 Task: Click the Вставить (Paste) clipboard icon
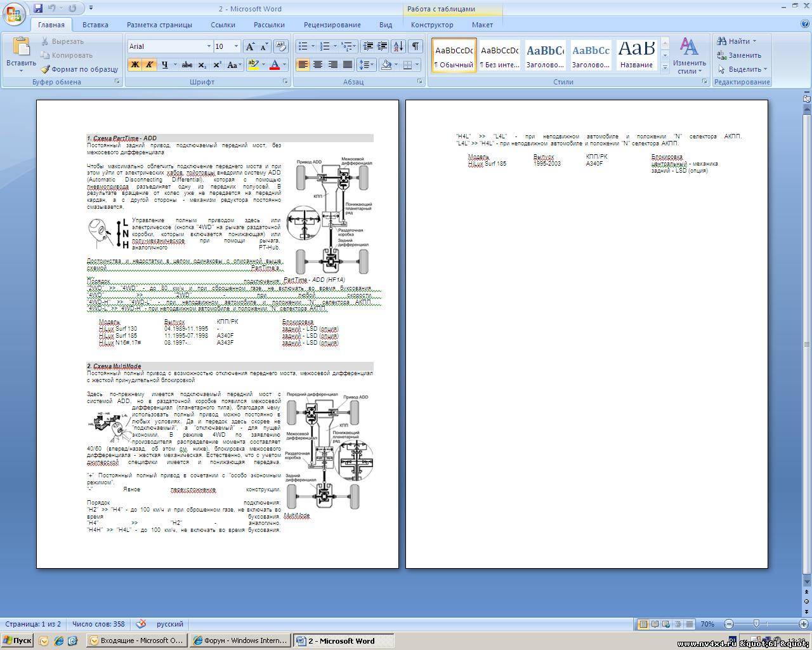[x=21, y=46]
